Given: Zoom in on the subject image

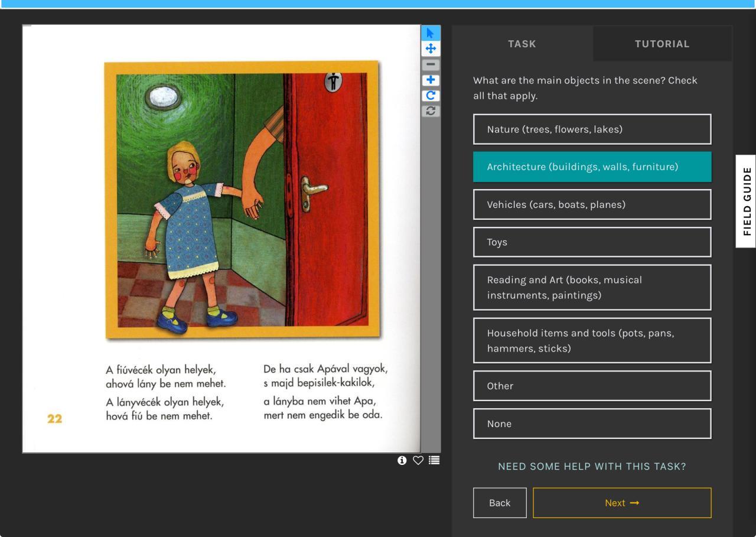Looking at the screenshot, I should coord(431,80).
